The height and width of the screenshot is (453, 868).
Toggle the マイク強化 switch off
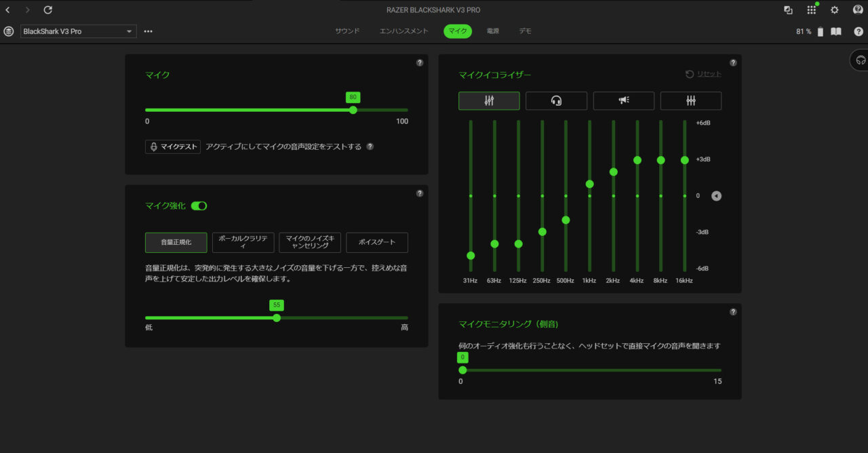(x=199, y=205)
